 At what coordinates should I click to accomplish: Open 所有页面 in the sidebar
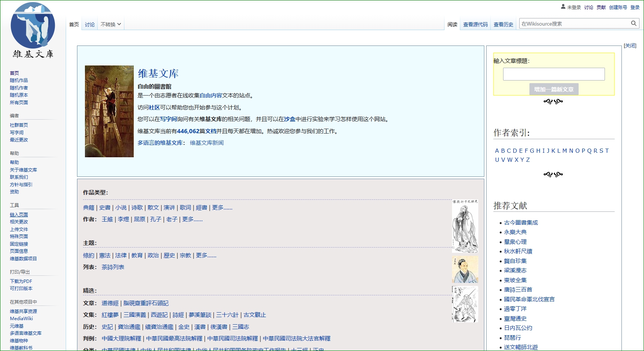19,102
